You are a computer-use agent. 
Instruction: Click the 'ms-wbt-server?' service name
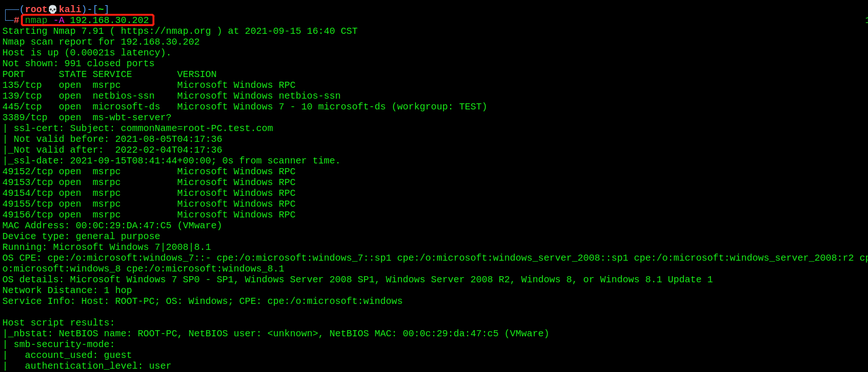click(132, 117)
